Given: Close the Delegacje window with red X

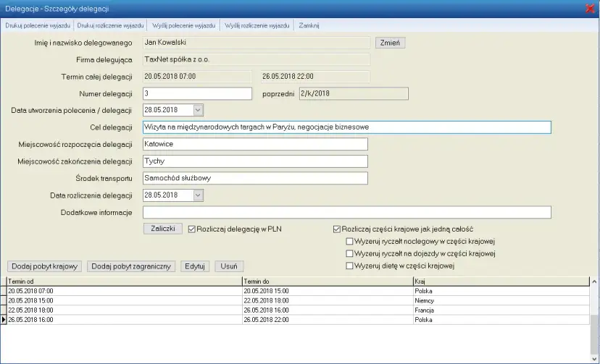Looking at the screenshot, I should pyautogui.click(x=590, y=8).
